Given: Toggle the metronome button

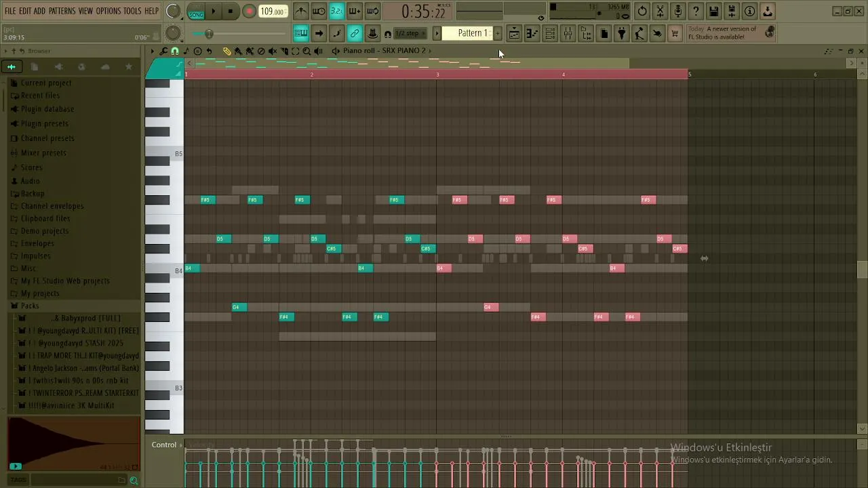Looking at the screenshot, I should tap(301, 11).
